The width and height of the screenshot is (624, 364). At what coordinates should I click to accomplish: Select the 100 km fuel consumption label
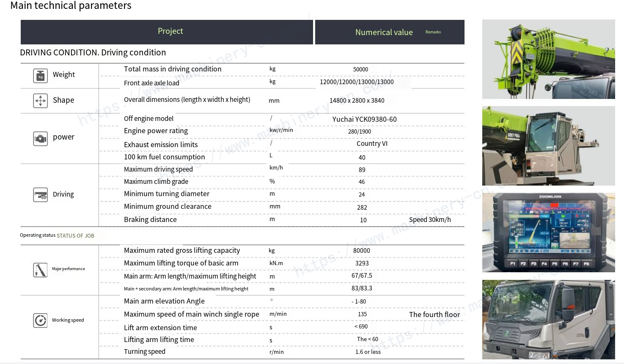pos(165,157)
